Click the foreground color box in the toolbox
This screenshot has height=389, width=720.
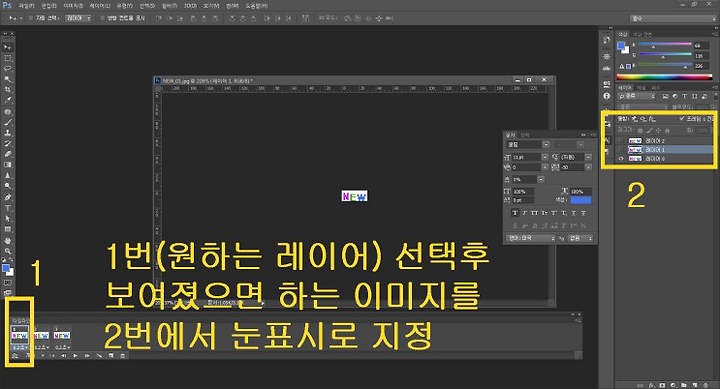[5, 268]
